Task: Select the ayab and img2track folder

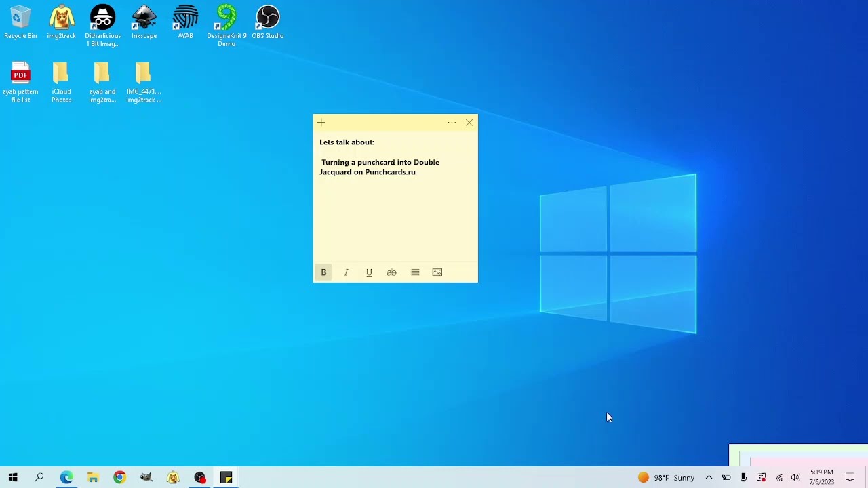Action: (x=102, y=82)
